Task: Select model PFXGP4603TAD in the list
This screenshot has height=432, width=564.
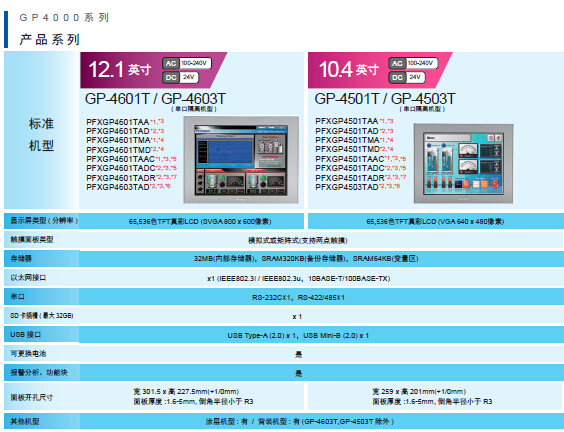Action: [x=118, y=187]
